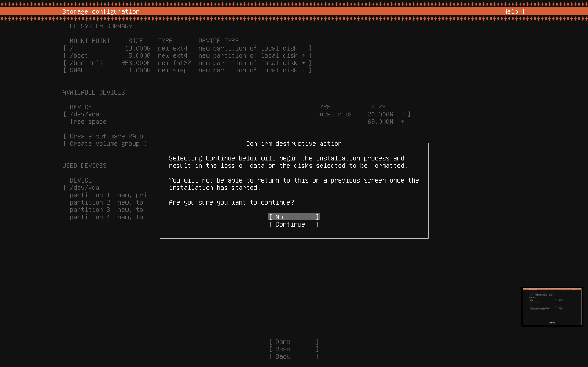Choose Create software RAID option

[x=106, y=136]
